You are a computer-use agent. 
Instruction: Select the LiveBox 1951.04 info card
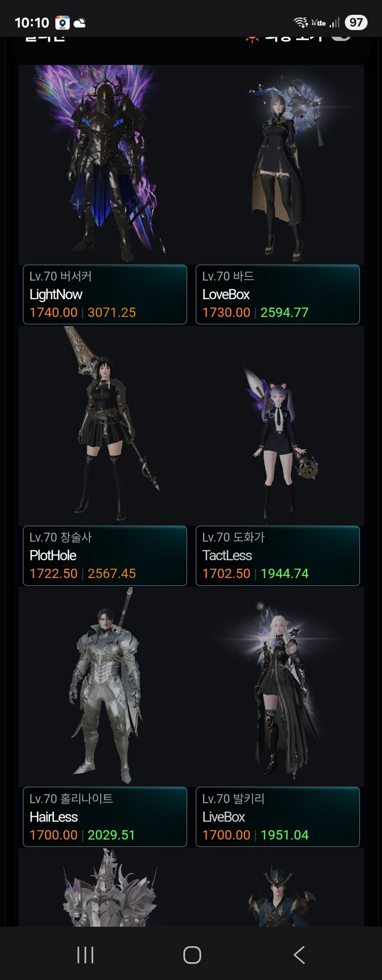point(278,817)
